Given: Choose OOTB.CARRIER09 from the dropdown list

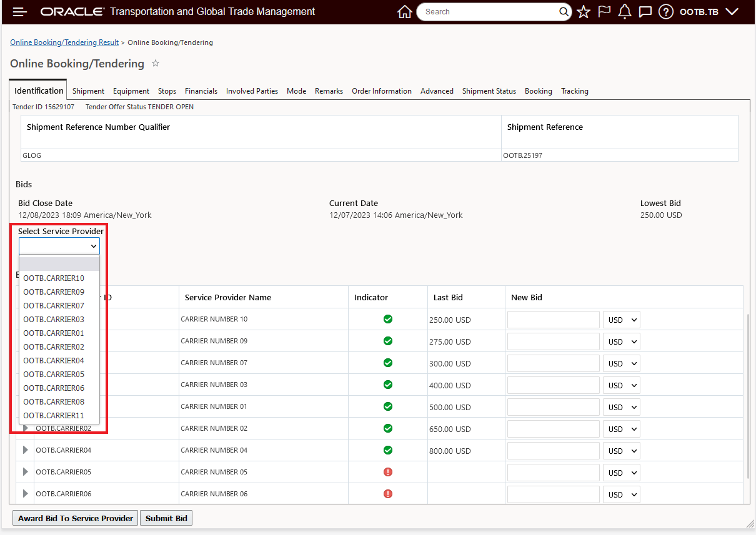Looking at the screenshot, I should coord(59,292).
